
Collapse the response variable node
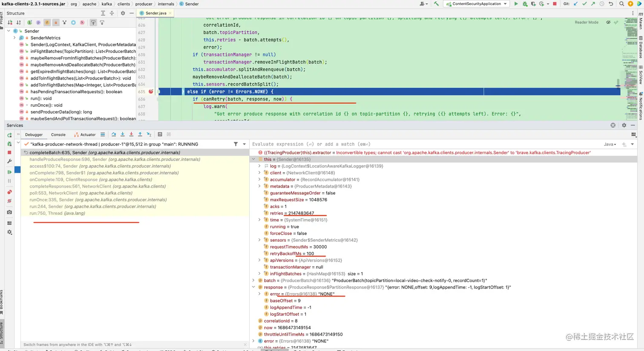253,287
